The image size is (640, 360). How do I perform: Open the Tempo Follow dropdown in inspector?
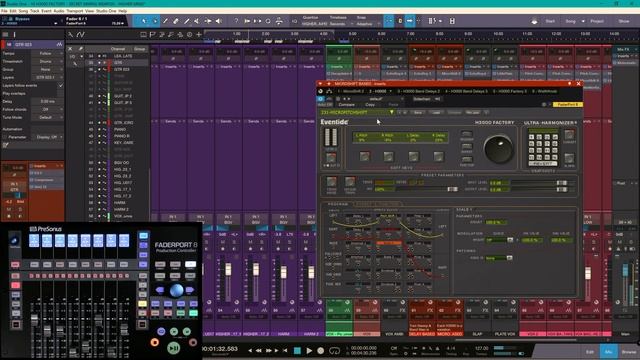[47, 53]
